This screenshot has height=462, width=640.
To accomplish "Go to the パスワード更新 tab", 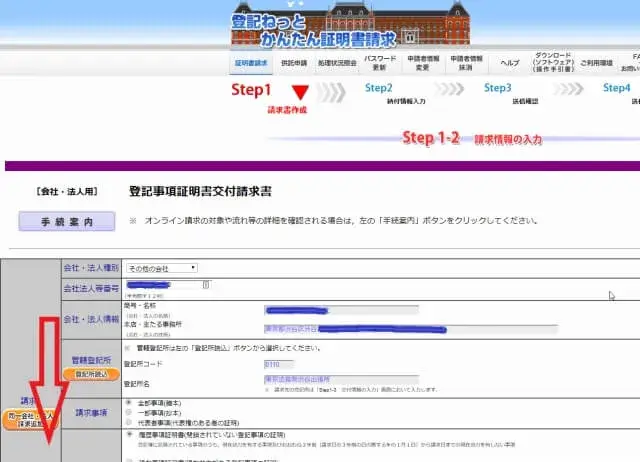I will tap(380, 63).
